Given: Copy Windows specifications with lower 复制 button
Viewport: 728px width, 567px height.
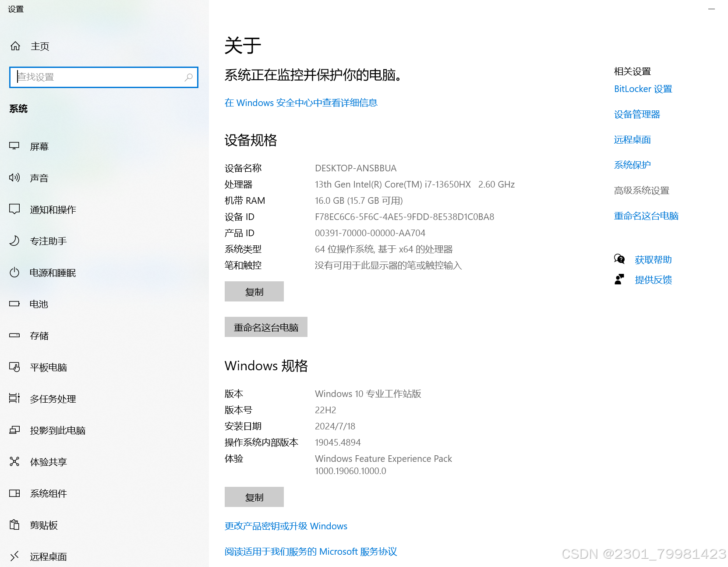Looking at the screenshot, I should click(254, 497).
